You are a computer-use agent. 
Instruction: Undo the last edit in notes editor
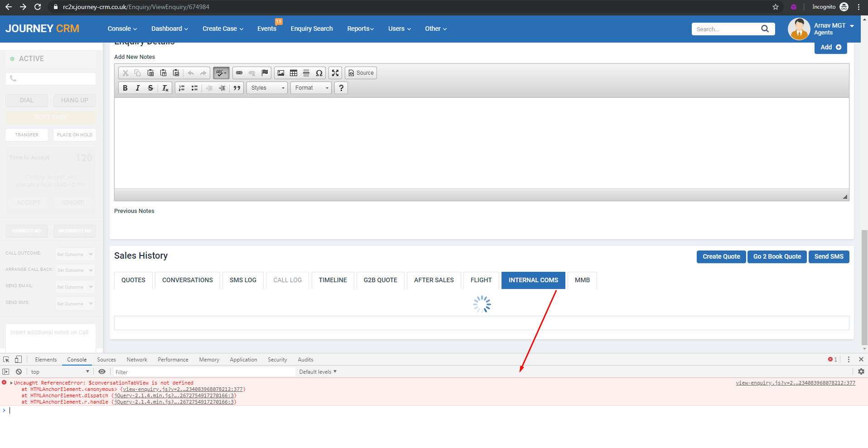tap(191, 73)
